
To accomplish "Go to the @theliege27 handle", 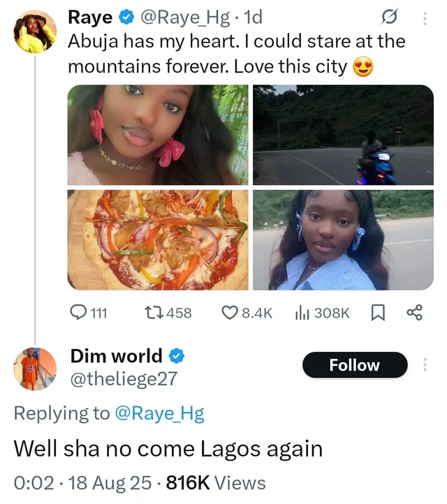I will point(124,378).
